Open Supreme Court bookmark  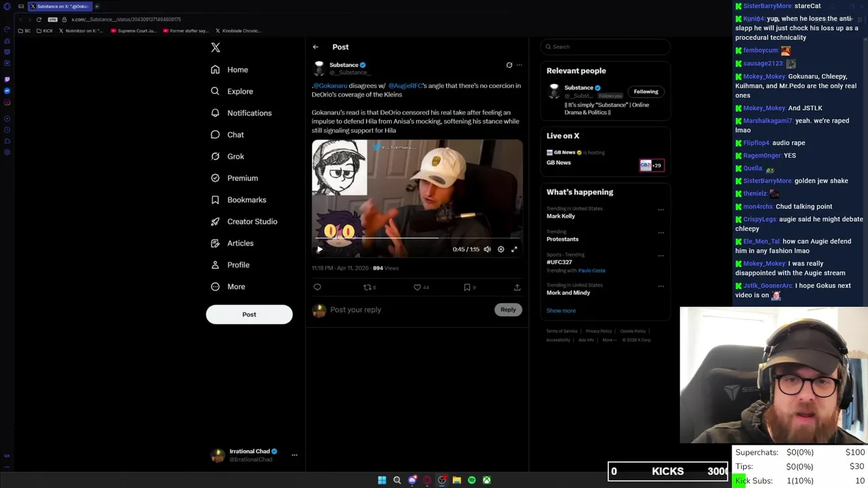tap(134, 30)
